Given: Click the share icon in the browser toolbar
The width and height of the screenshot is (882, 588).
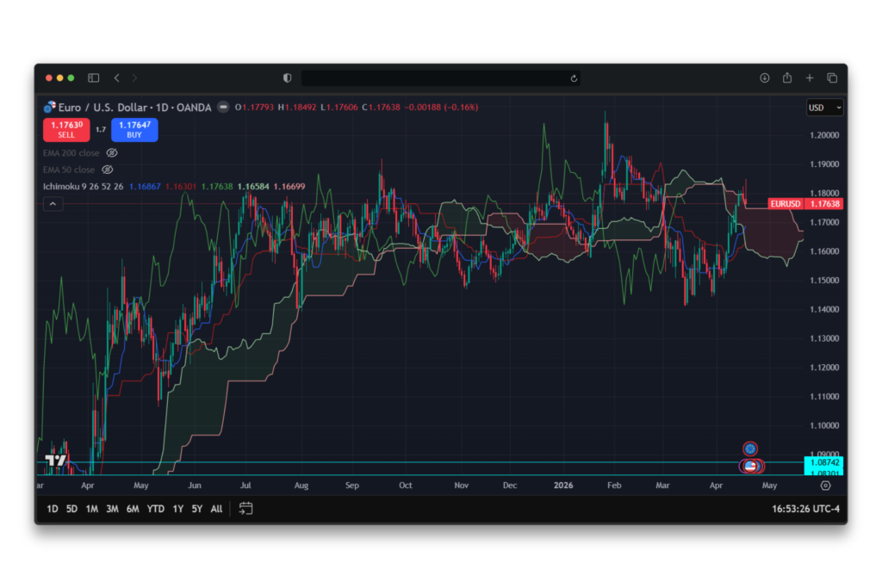Looking at the screenshot, I should point(786,77).
